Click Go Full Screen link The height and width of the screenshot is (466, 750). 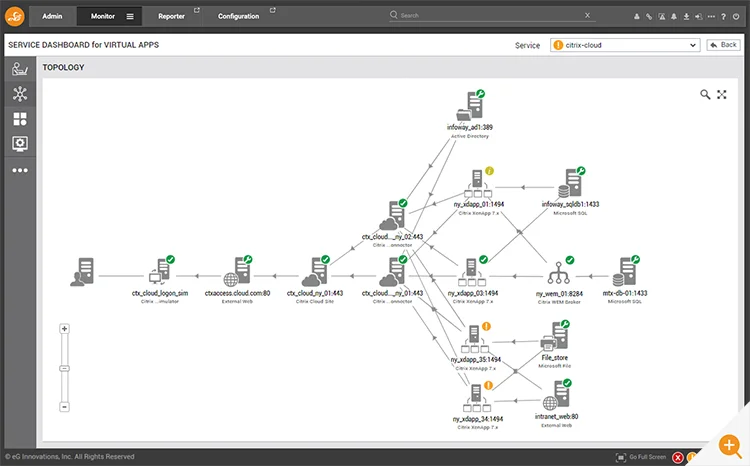(x=641, y=457)
